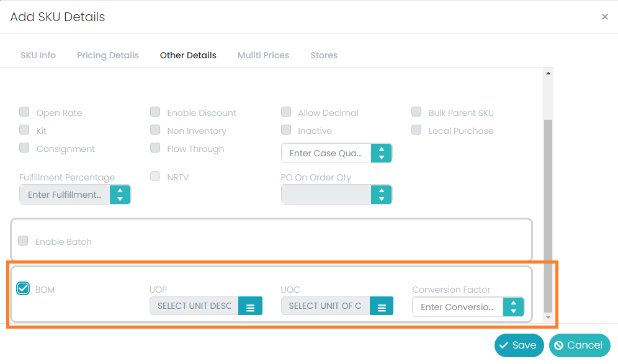The width and height of the screenshot is (618, 364).
Task: Click the Save button
Action: 519,345
